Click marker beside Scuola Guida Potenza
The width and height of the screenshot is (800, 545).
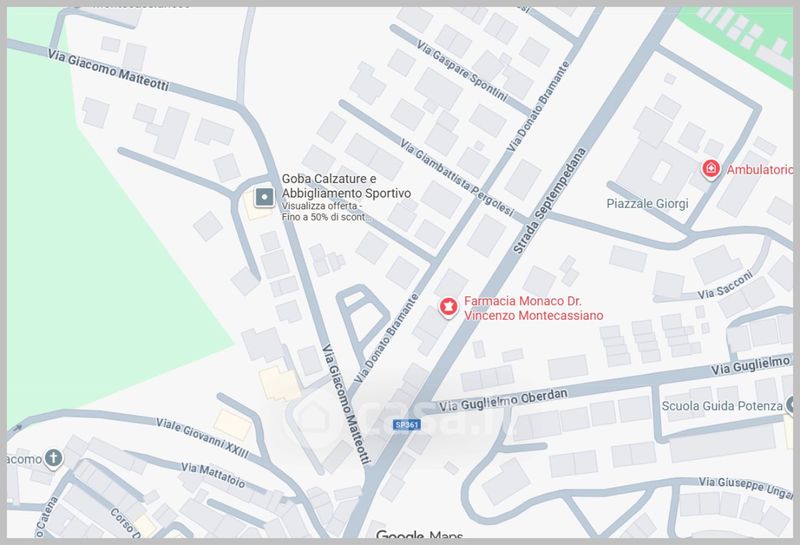(x=792, y=405)
